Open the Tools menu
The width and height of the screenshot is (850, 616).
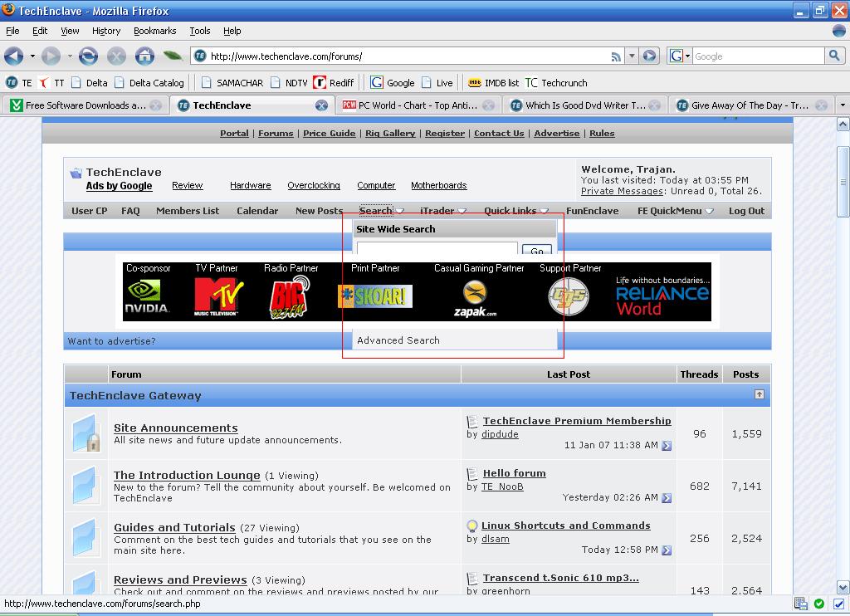(200, 31)
